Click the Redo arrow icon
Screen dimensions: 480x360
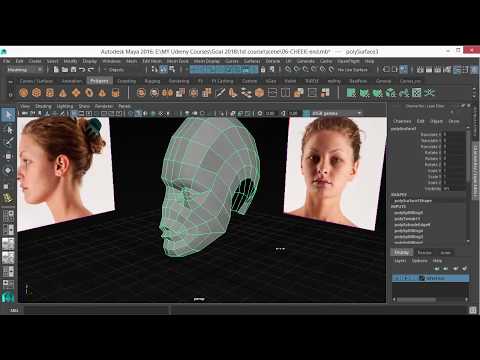[x=91, y=69]
